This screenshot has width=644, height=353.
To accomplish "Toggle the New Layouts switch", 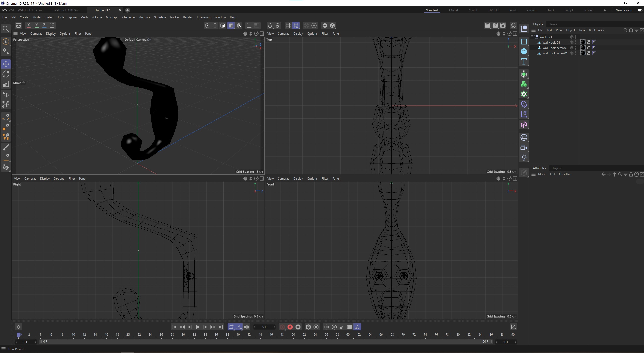I will (x=640, y=10).
